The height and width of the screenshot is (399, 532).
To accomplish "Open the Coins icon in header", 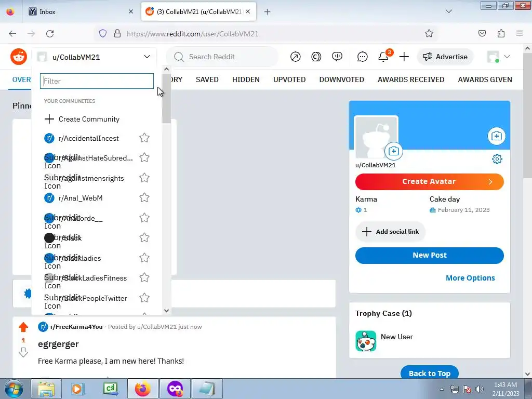I will [316, 57].
